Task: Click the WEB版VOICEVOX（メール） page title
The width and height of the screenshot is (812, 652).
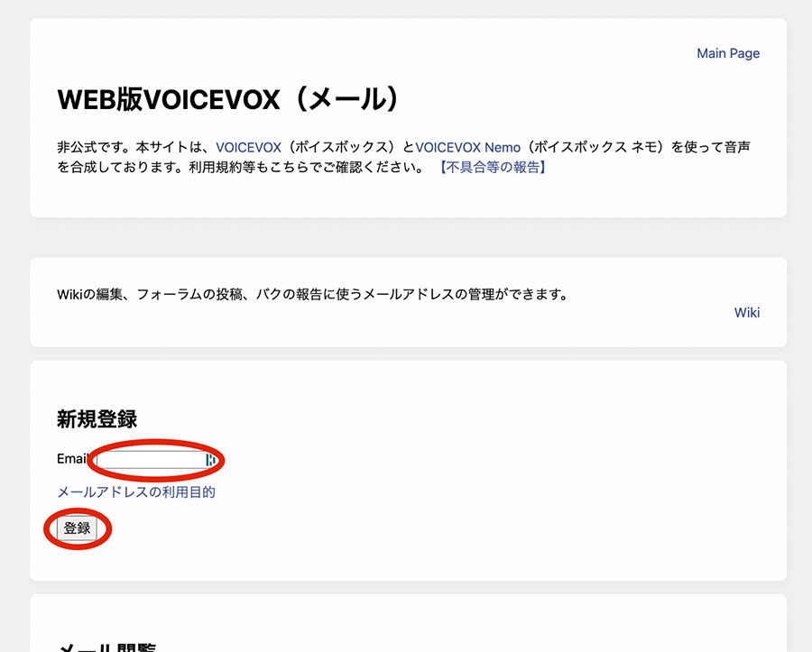Action: 228,99
